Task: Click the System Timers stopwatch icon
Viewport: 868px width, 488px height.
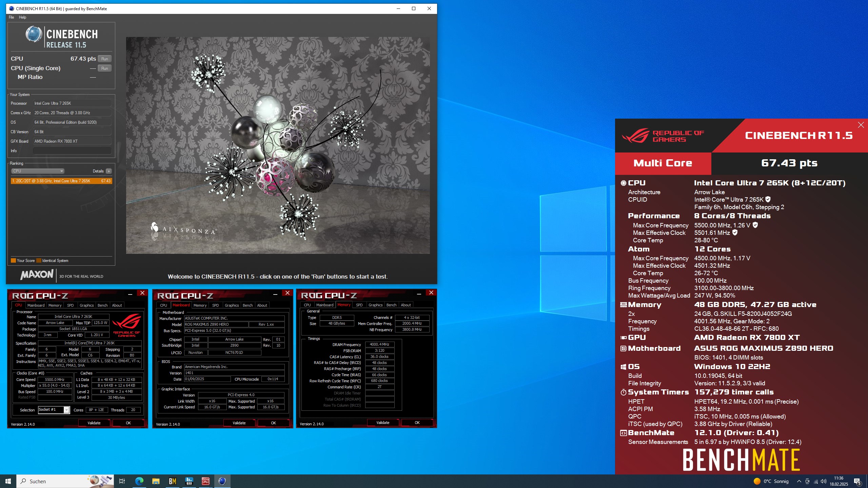Action: [623, 392]
